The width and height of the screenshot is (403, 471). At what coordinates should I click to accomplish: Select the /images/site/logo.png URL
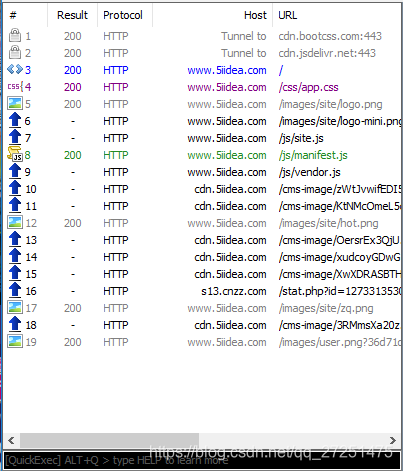(330, 104)
